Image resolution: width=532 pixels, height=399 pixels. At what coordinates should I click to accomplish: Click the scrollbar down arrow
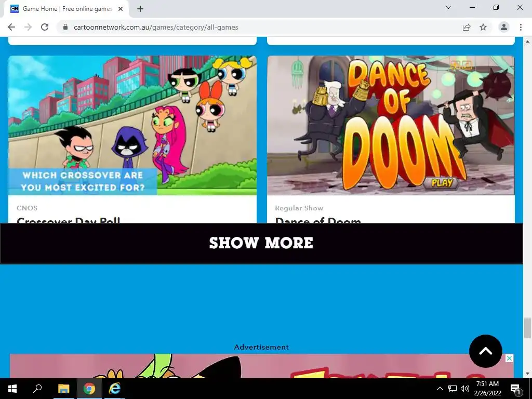pos(527,374)
